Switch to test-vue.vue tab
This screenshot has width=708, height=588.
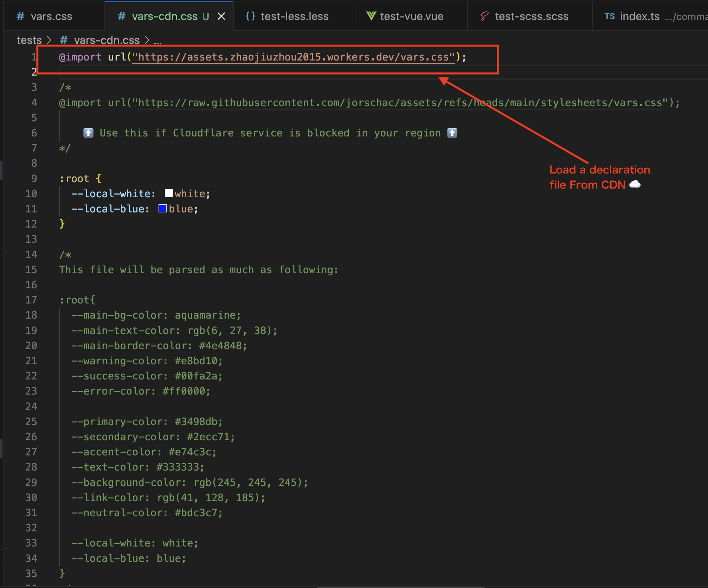411,16
